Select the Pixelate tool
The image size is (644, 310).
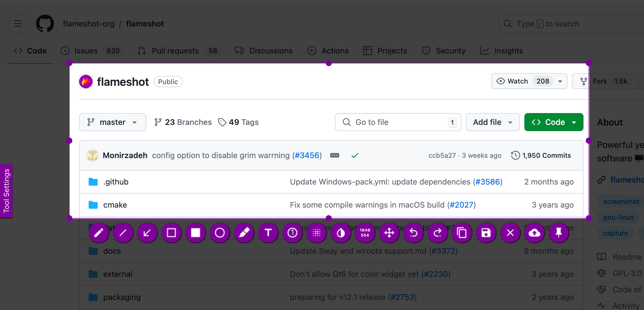coord(317,233)
